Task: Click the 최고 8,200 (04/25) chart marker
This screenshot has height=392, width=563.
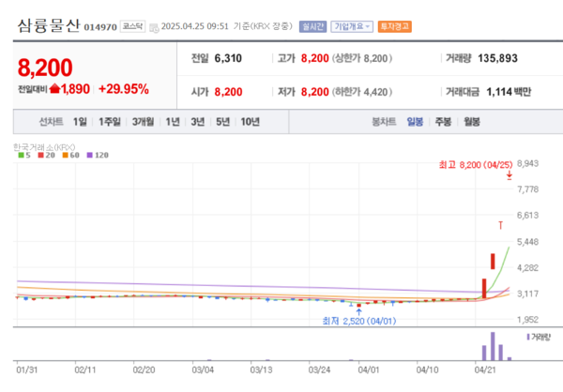Action: pyautogui.click(x=476, y=165)
